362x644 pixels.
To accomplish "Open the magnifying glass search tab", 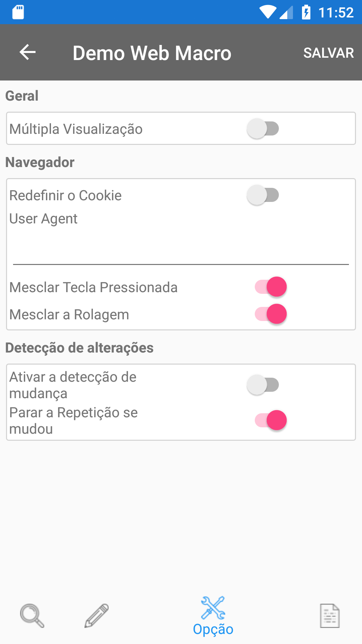I will point(32,616).
